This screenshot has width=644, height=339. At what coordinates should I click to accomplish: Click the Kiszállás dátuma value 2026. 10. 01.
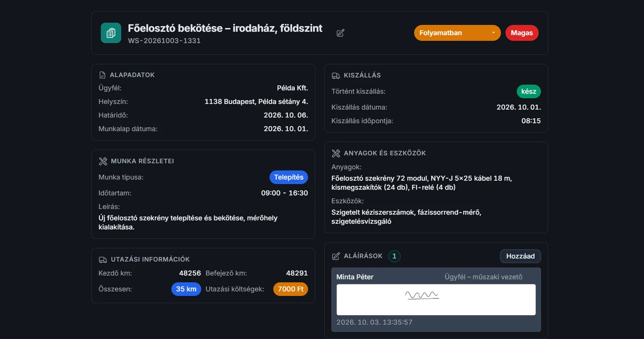click(x=519, y=107)
